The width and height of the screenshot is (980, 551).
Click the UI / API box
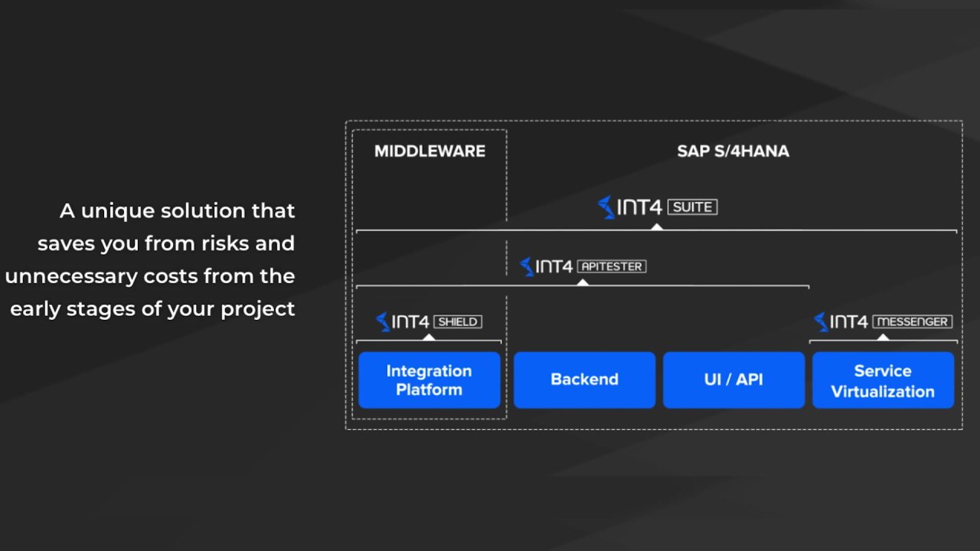(x=733, y=380)
